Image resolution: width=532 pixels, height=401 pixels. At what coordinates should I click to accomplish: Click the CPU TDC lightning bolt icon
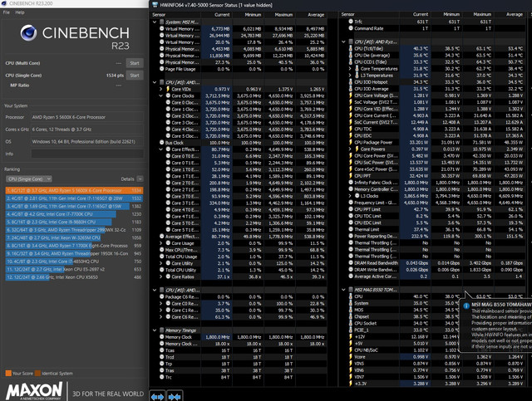coord(351,130)
